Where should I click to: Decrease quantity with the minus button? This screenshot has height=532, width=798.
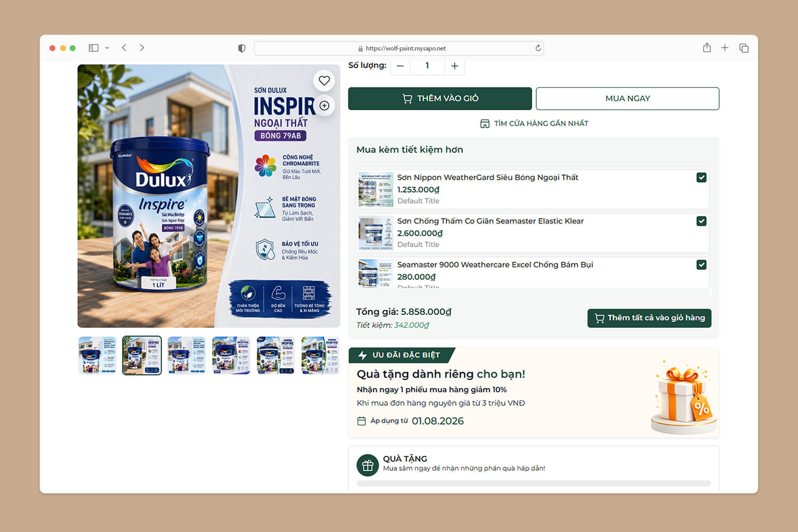tap(400, 66)
